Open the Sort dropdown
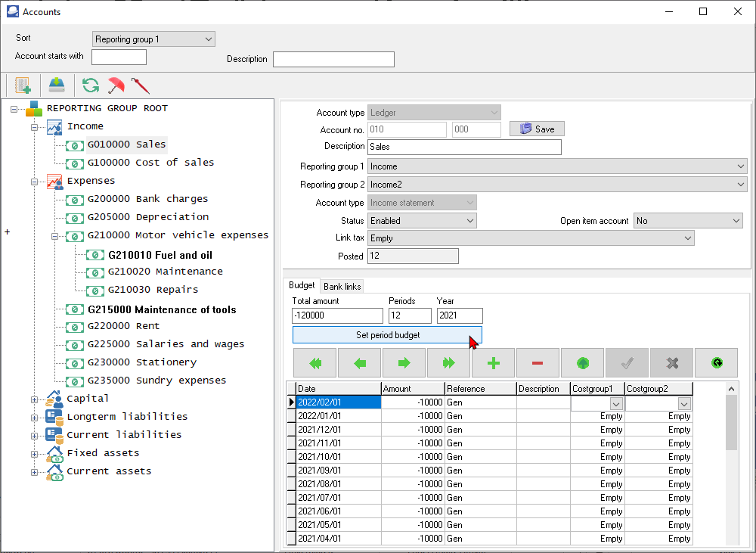The width and height of the screenshot is (756, 553). pos(209,39)
